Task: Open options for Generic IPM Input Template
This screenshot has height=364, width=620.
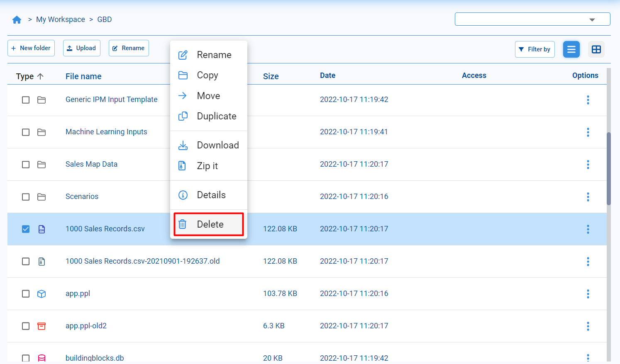Action: [588, 100]
